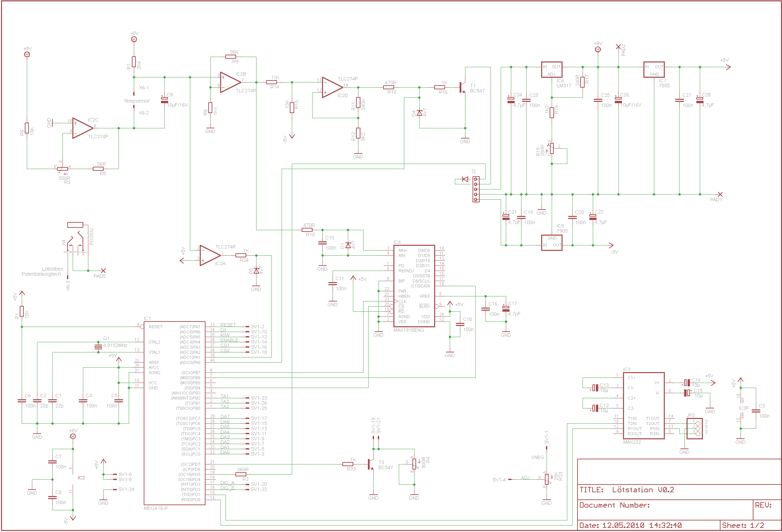782x532 pixels.
Task: Select the X4 PG203J jack symbol
Action: 77,238
